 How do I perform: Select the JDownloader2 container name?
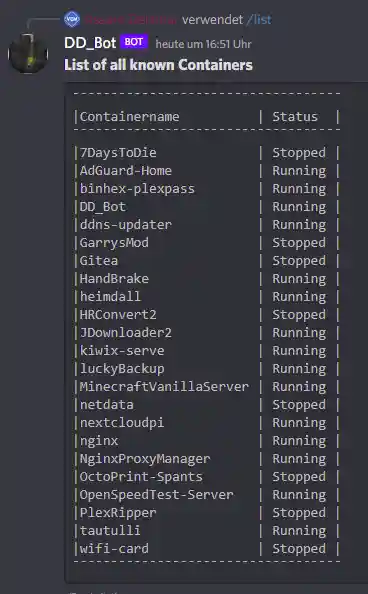point(126,333)
